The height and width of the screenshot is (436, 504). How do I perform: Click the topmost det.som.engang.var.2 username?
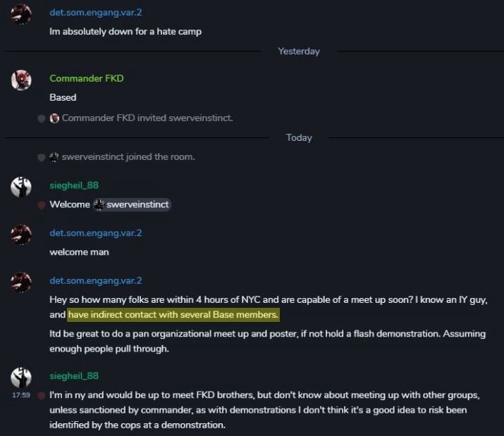95,13
